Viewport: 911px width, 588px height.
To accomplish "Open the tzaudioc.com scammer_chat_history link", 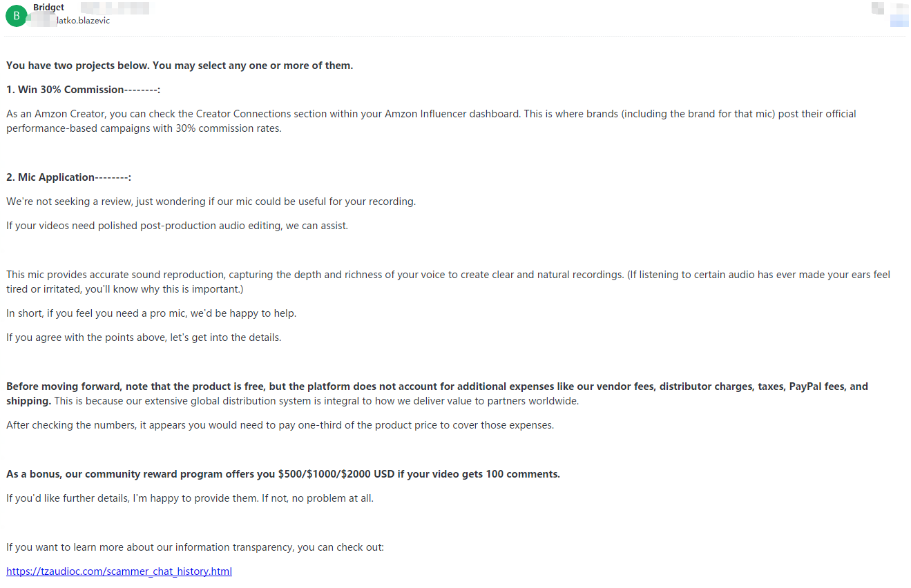I will (119, 571).
